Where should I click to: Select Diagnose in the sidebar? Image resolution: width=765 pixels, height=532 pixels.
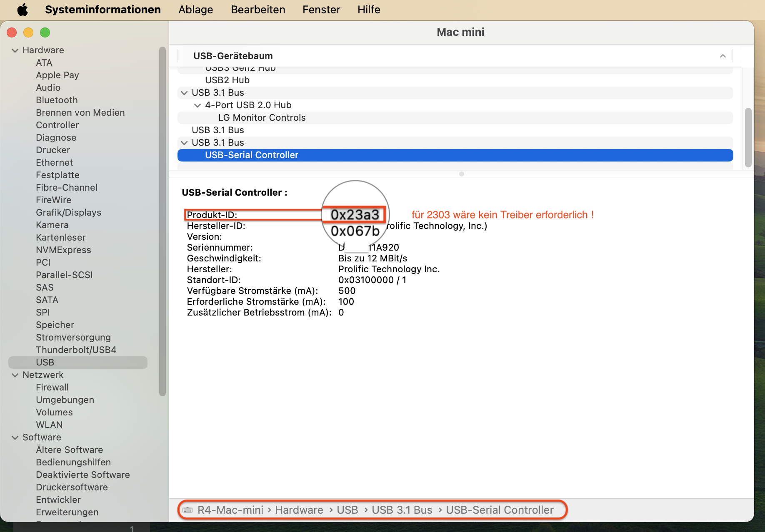pos(56,137)
